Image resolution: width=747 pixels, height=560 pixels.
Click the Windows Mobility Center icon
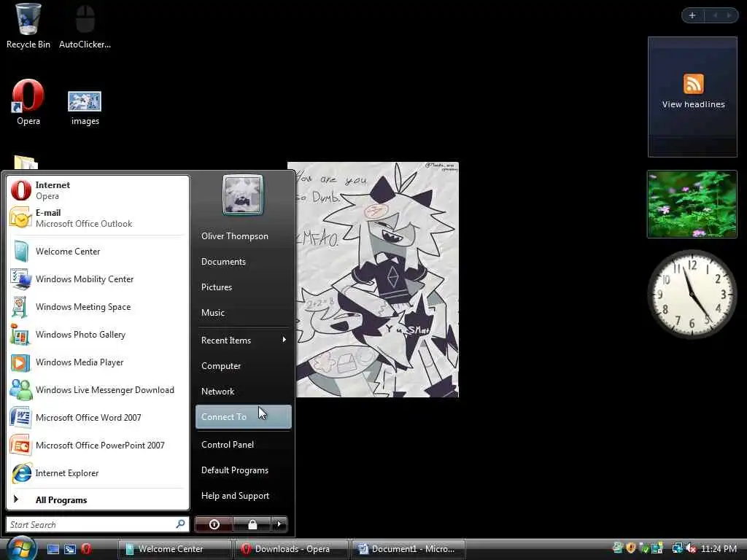[x=21, y=279]
